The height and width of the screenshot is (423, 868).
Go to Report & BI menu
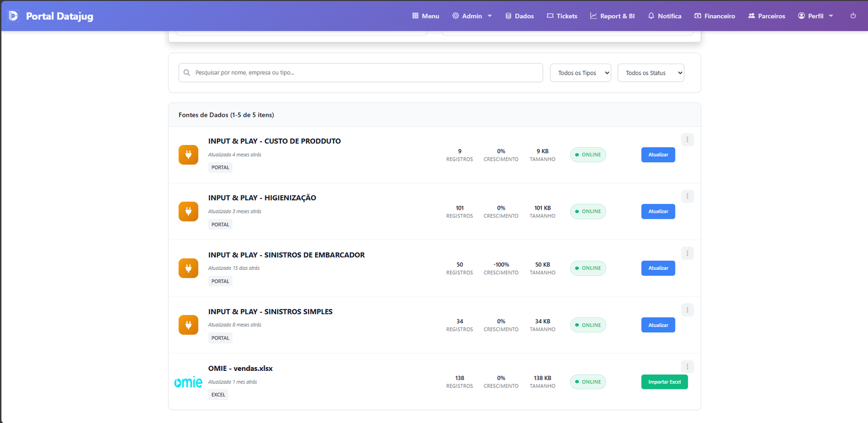(612, 16)
